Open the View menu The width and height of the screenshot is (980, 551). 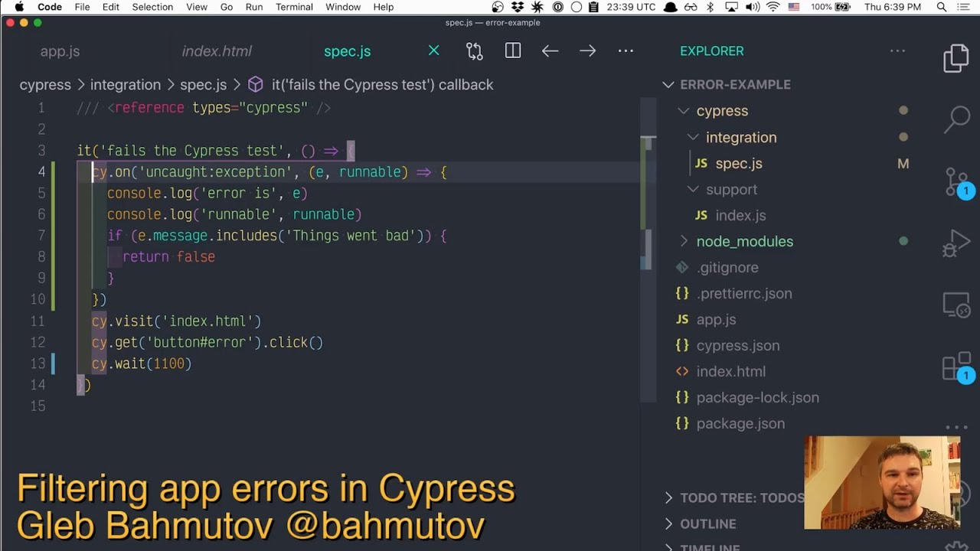(x=197, y=7)
